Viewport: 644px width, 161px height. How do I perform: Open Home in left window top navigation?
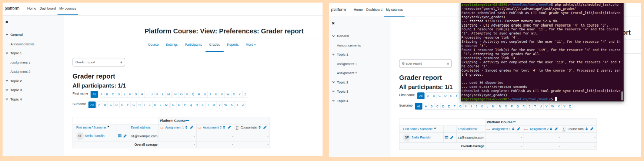pos(31,8)
